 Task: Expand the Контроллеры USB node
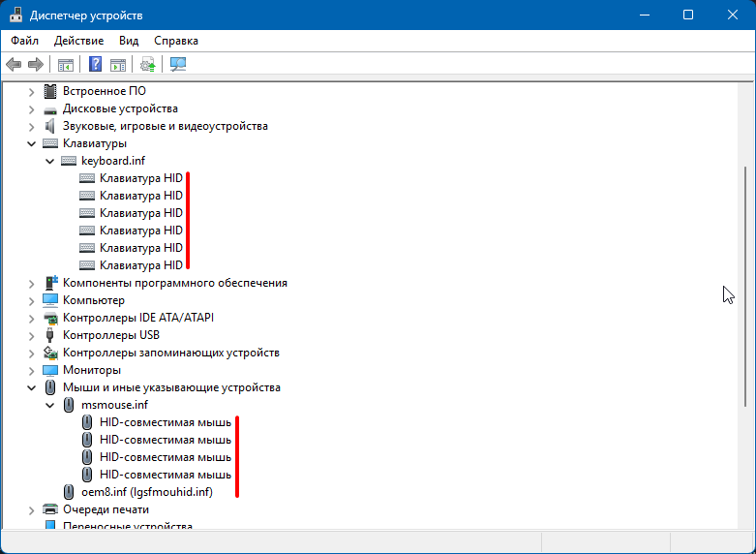click(31, 335)
